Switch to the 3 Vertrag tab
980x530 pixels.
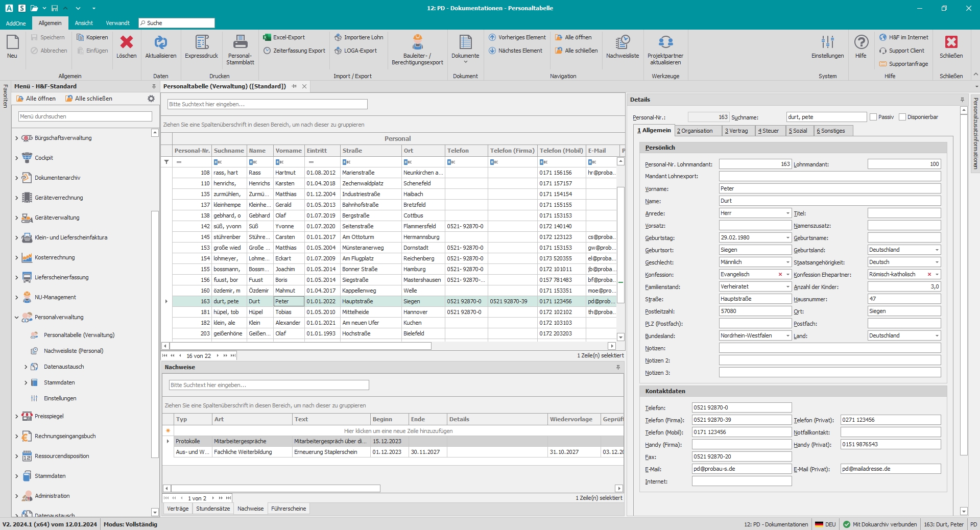736,131
